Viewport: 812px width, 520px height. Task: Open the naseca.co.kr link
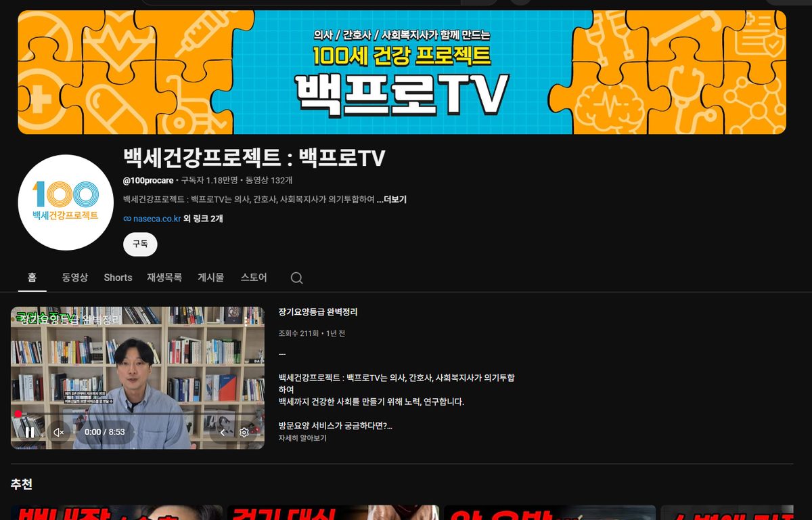(x=157, y=219)
